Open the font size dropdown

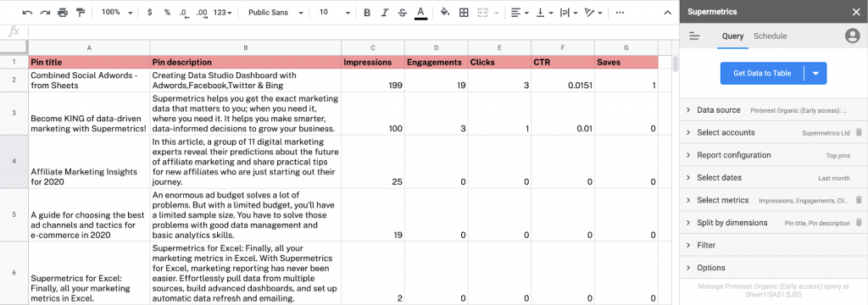tap(335, 12)
